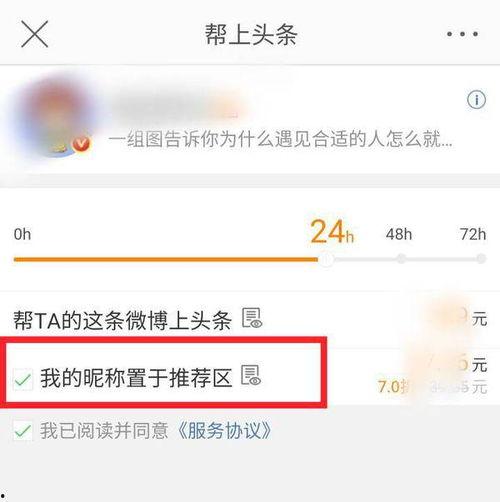This screenshot has height=502, width=500.
Task: Open the 《服务协议》 link
Action: point(225,431)
